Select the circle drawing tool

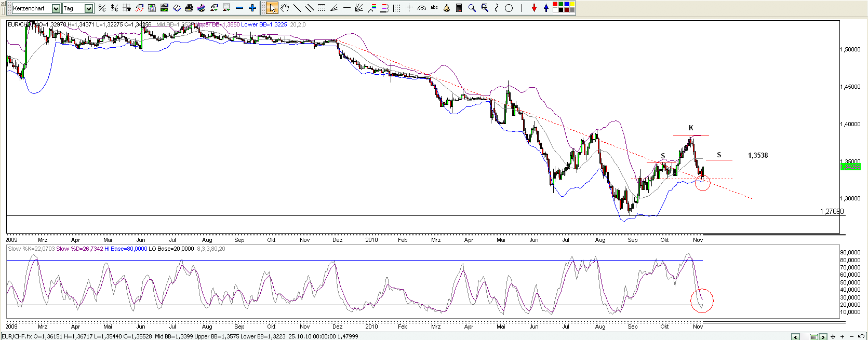509,8
